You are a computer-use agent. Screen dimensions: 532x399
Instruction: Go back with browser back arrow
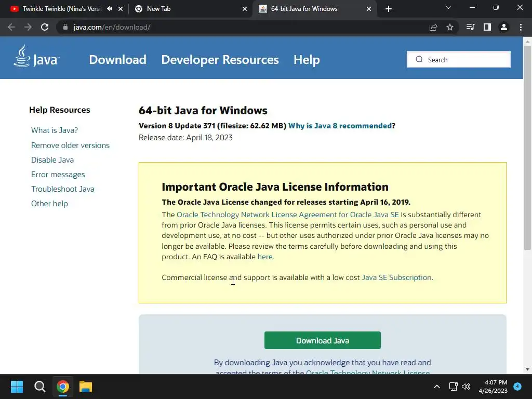tap(11, 27)
